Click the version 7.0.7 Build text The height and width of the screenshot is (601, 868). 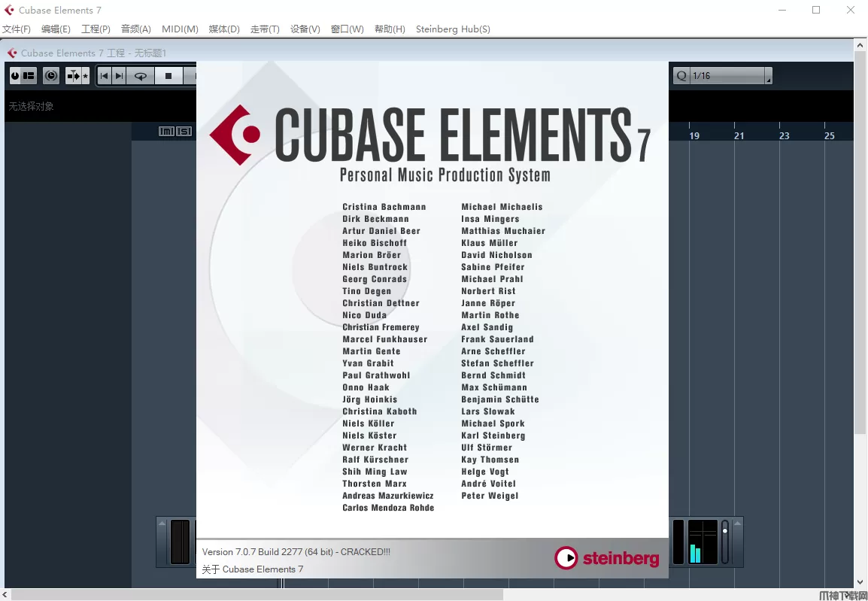click(x=296, y=552)
